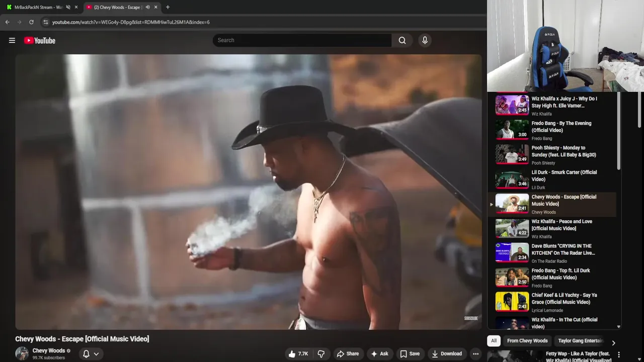This screenshot has height=362, width=644.
Task: Click the Share button
Action: 348,353
